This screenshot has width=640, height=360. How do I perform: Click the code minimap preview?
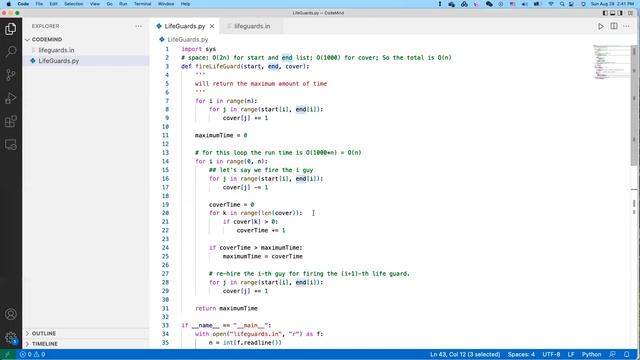pyautogui.click(x=611, y=62)
